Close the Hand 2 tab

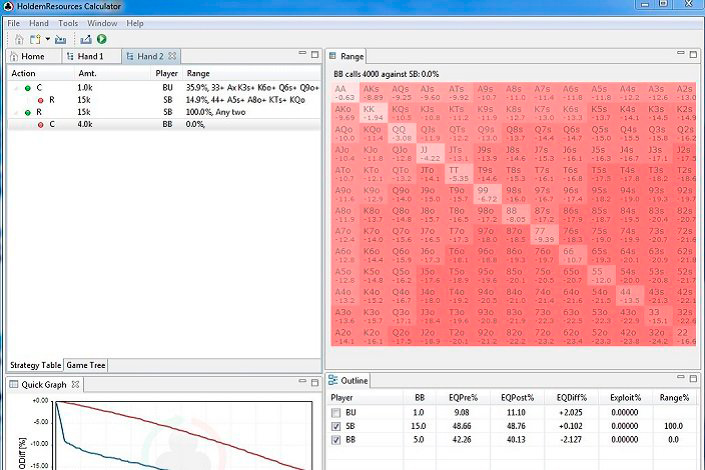click(172, 57)
